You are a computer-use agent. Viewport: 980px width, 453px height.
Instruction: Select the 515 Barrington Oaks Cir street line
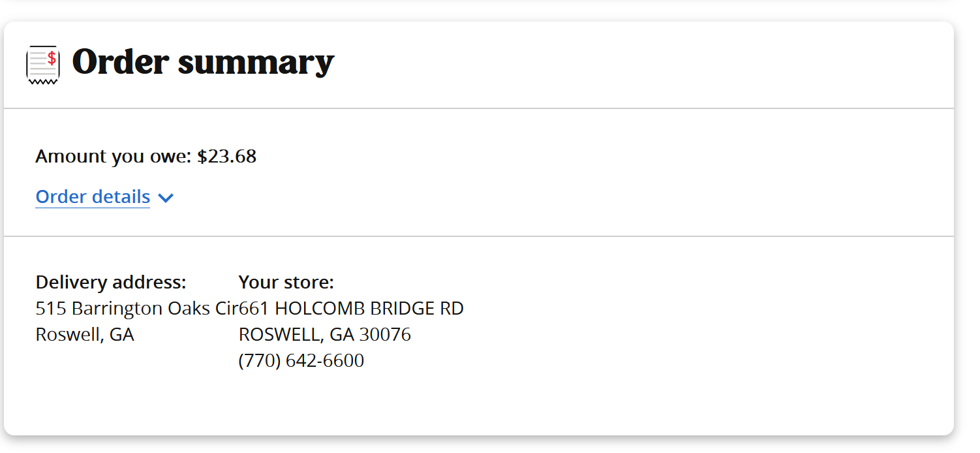tap(136, 308)
